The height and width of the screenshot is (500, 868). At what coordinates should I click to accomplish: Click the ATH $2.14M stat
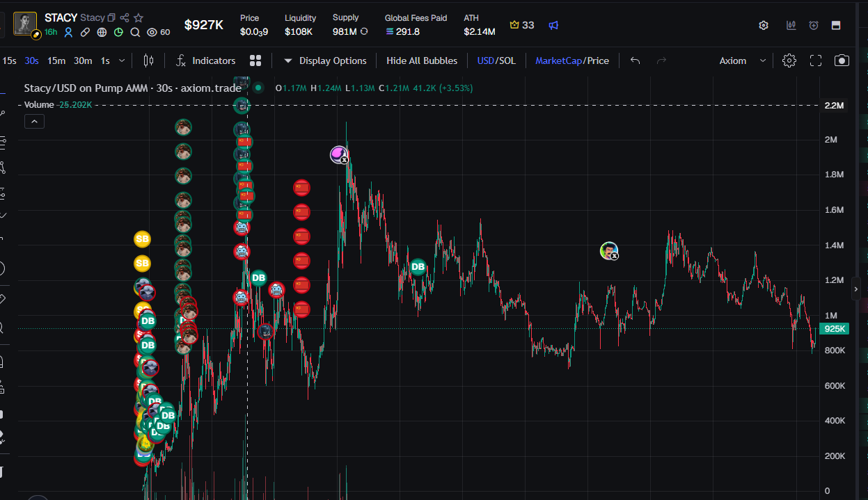coord(480,25)
